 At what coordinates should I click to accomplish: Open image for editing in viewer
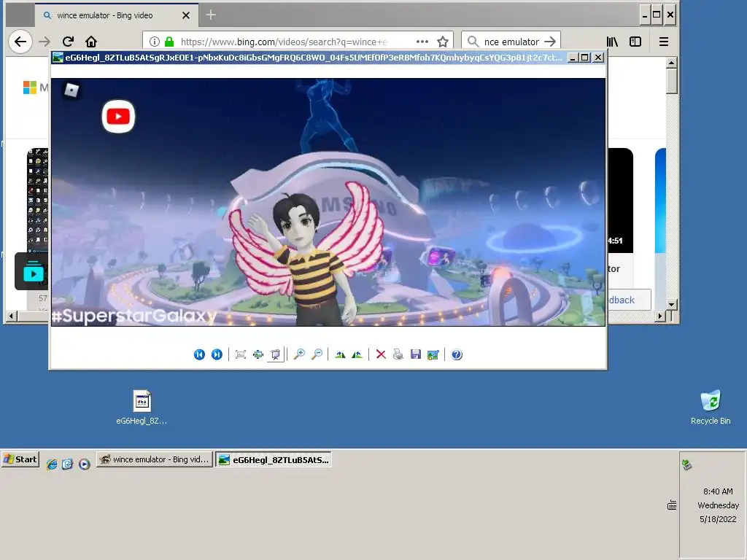433,354
